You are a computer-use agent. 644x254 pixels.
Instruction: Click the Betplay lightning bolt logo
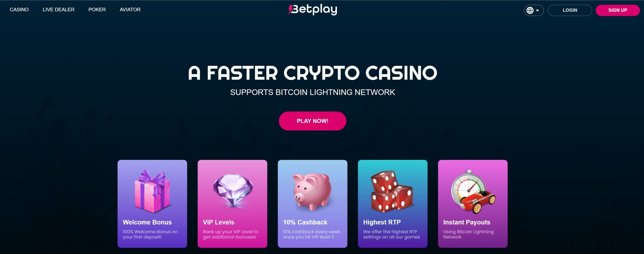tap(313, 10)
